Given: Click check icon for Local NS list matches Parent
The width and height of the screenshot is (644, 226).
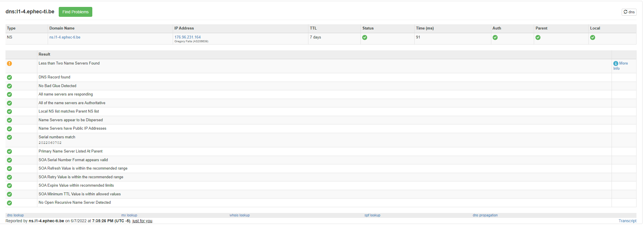Looking at the screenshot, I should pyautogui.click(x=10, y=111).
